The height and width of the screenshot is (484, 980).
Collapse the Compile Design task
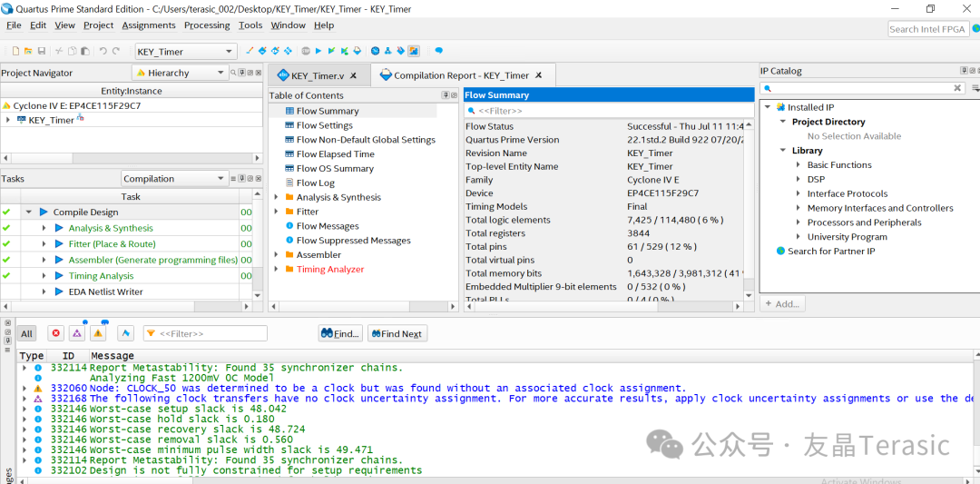tap(29, 212)
